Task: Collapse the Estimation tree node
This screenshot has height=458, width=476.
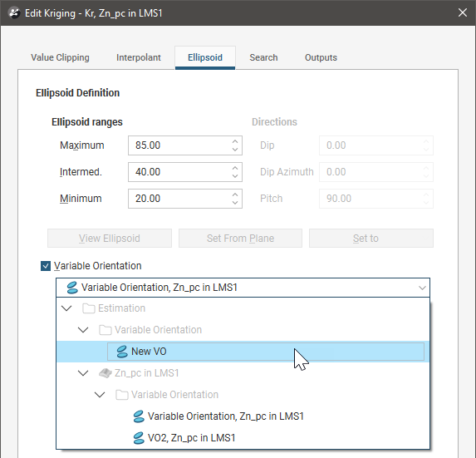Action: coord(66,308)
